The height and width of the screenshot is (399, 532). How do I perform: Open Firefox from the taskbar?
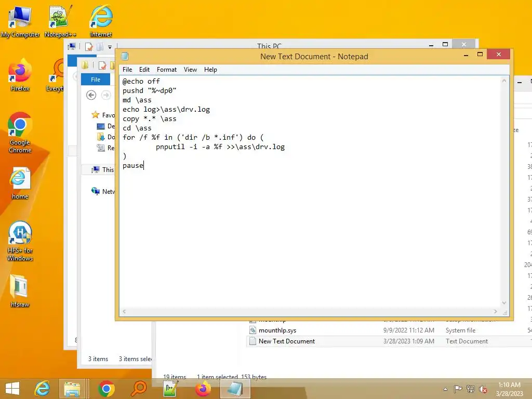[203, 389]
